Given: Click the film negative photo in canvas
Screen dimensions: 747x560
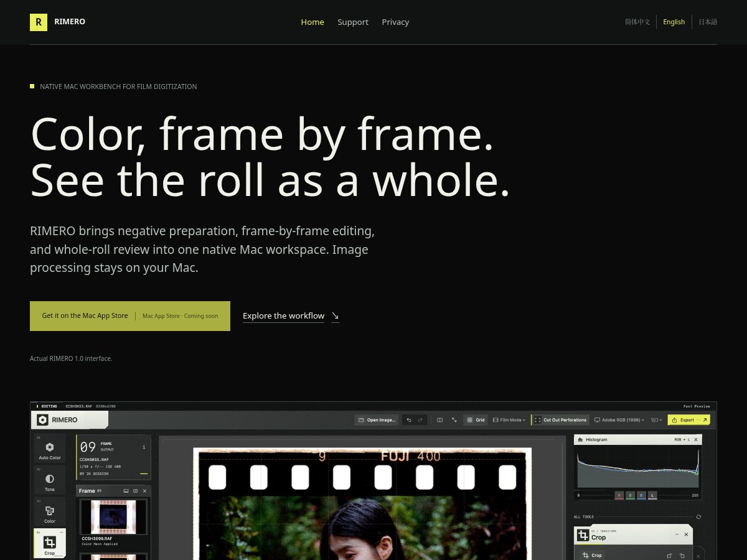Looking at the screenshot, I should click(362, 504).
